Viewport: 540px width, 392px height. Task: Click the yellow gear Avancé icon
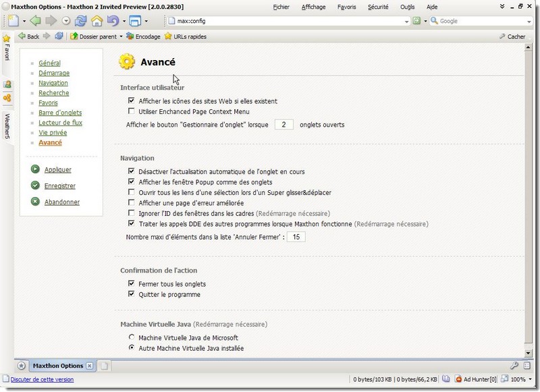click(127, 61)
